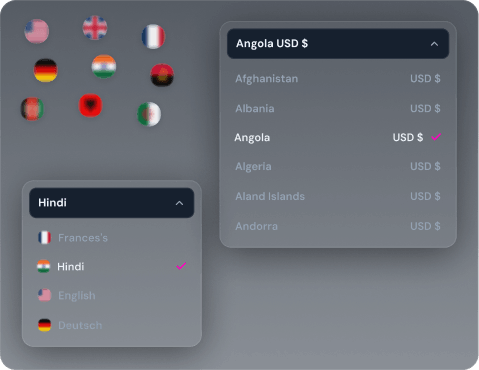Click the pink checkmark beside Angola

click(436, 137)
